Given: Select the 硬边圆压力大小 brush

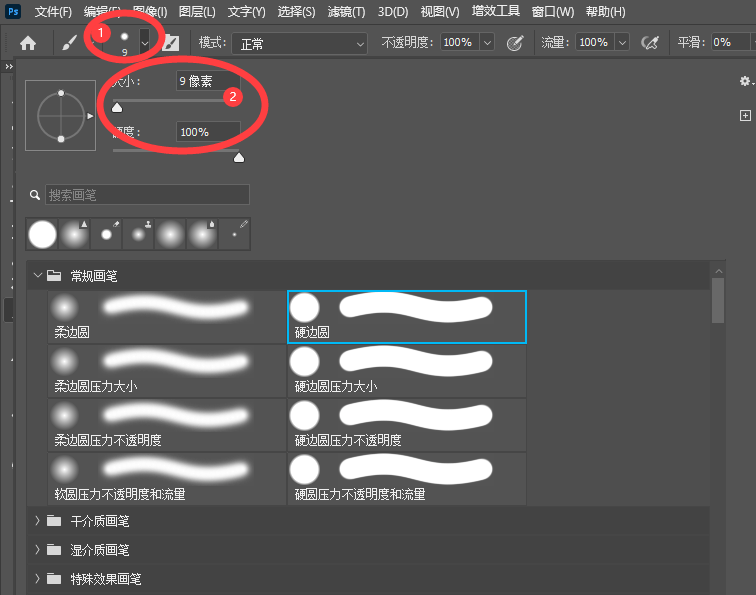Looking at the screenshot, I should coord(407,371).
